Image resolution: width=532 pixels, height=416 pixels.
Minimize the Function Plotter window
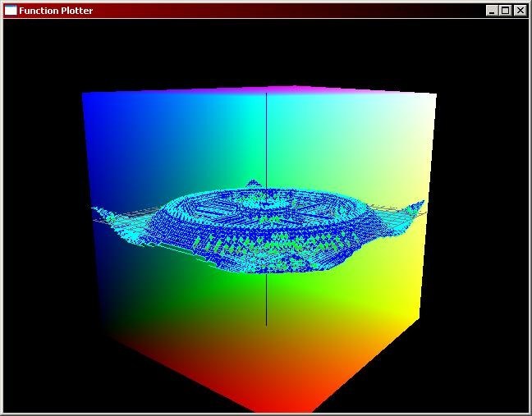(x=492, y=11)
